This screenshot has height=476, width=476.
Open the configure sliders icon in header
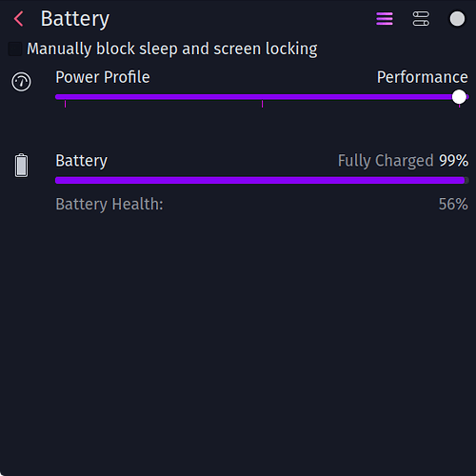(421, 19)
